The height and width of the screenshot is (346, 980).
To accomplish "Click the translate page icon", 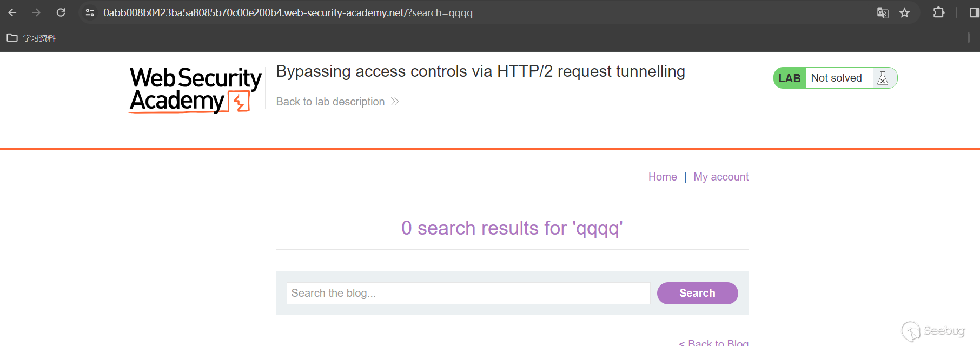I will [x=883, y=12].
